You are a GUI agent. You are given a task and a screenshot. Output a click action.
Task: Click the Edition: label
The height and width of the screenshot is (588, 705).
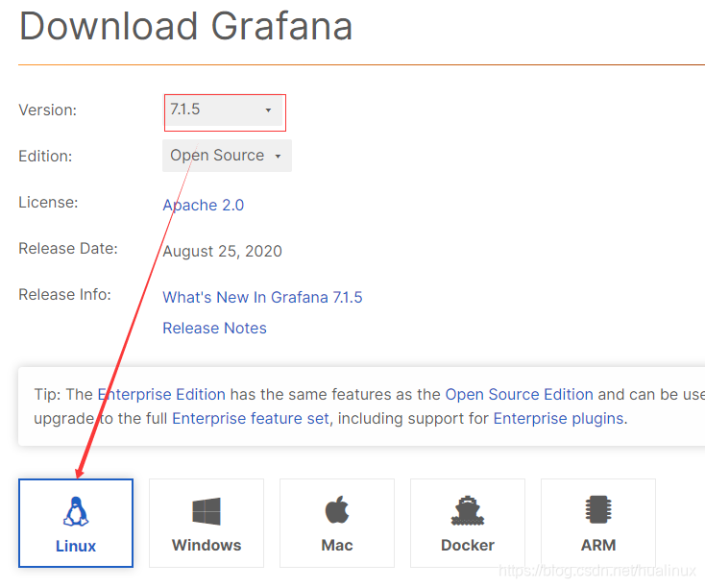45,156
